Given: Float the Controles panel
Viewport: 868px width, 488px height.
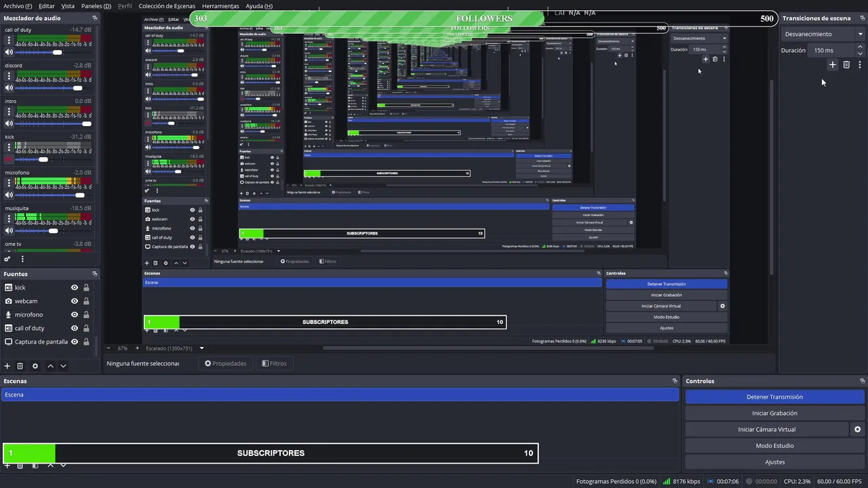Looking at the screenshot, I should pos(863,381).
